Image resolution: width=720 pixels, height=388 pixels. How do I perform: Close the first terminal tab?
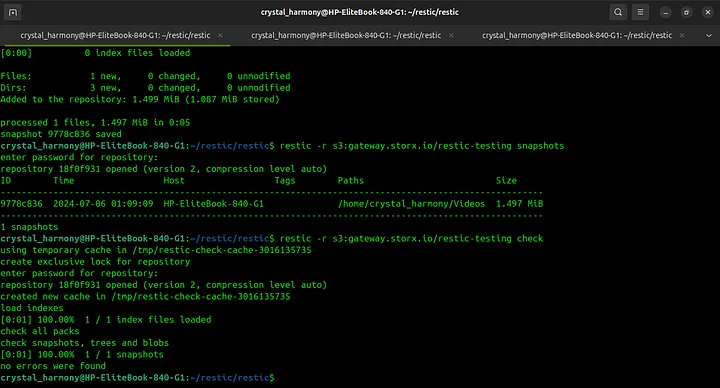tap(220, 35)
